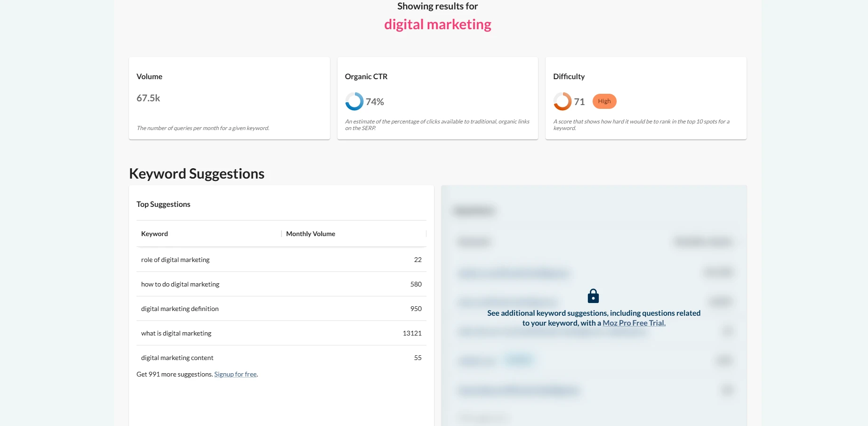Sort by the Monthly Volume column header

(311, 234)
